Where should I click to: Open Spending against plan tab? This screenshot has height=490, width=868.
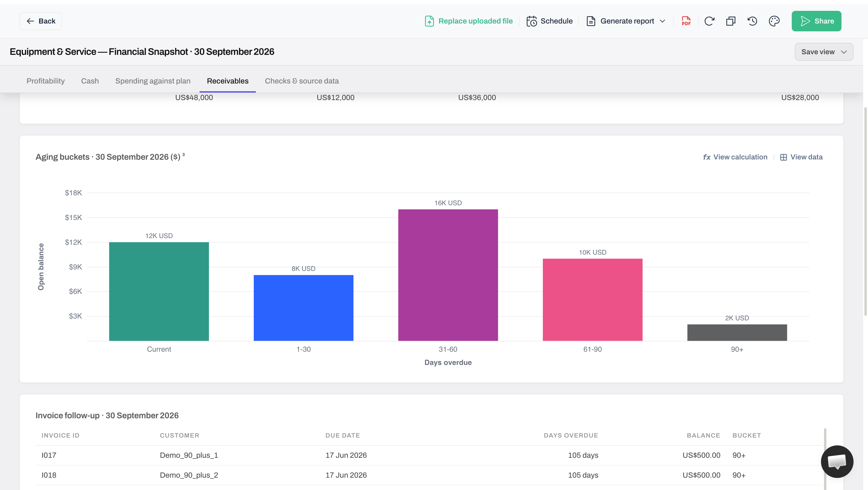(x=153, y=81)
